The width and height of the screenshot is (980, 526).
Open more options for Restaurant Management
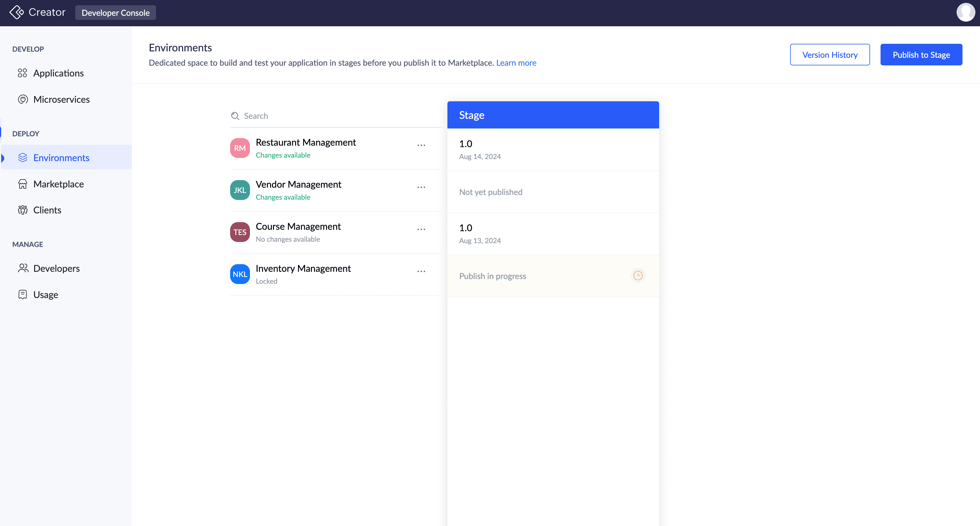[421, 145]
